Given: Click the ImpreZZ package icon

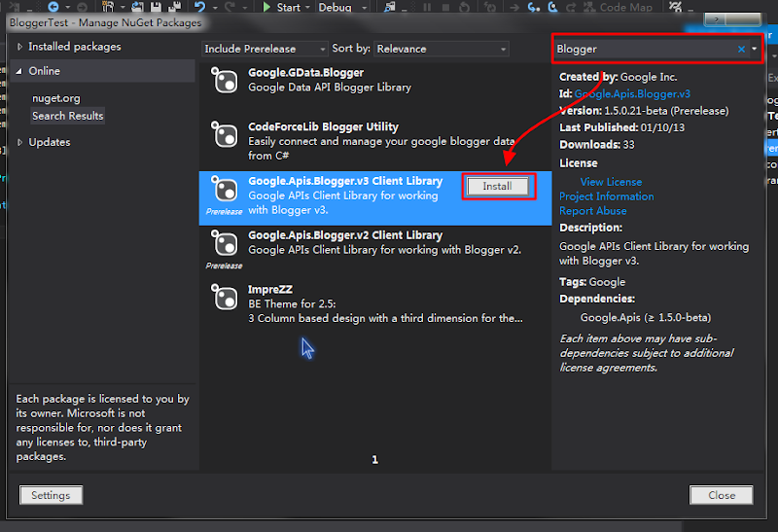Looking at the screenshot, I should click(x=225, y=297).
